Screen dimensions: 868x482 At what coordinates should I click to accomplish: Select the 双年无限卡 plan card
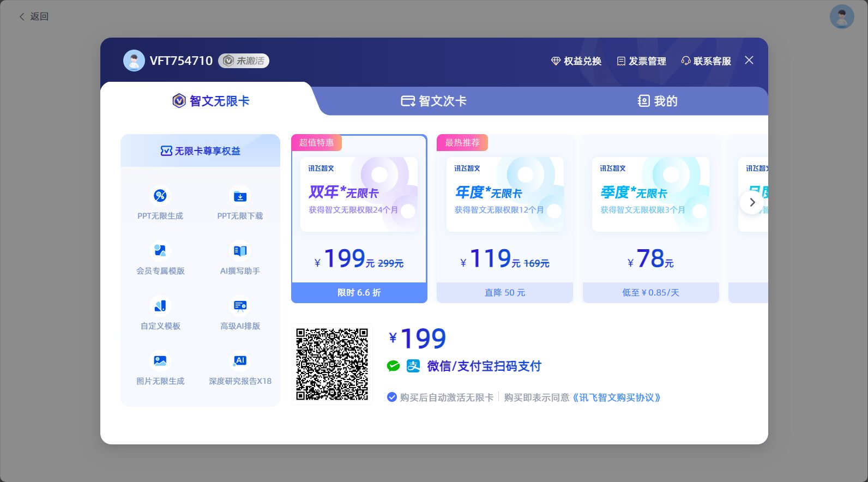359,219
